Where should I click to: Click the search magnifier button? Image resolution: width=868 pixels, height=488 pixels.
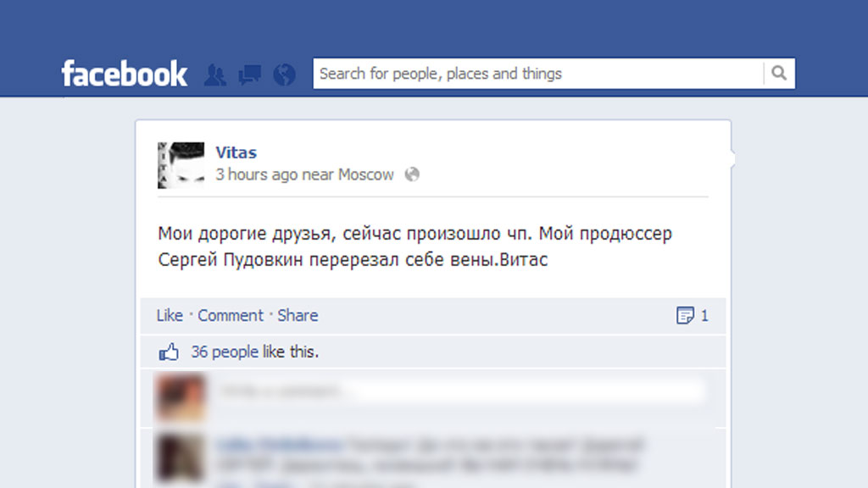(x=779, y=73)
